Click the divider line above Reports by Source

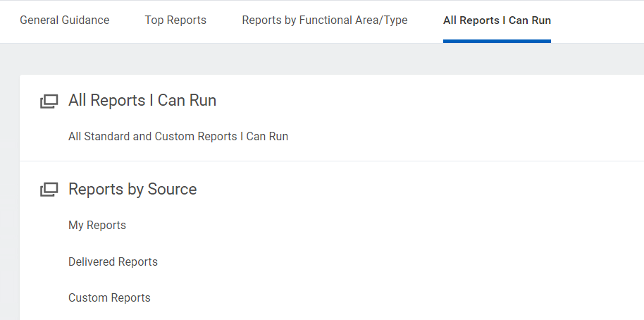click(332, 161)
